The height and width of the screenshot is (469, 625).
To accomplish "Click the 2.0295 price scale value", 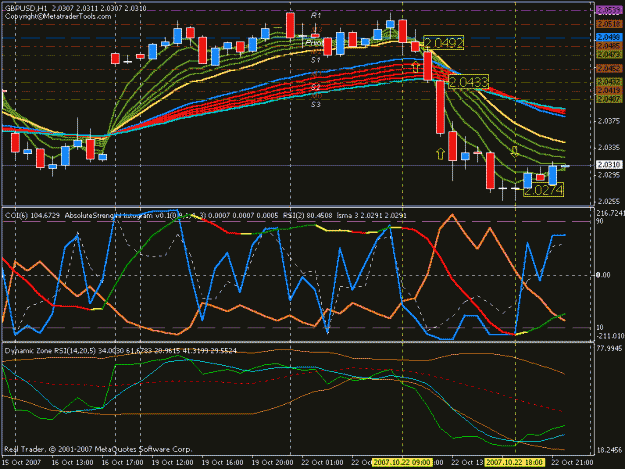I will [x=609, y=175].
